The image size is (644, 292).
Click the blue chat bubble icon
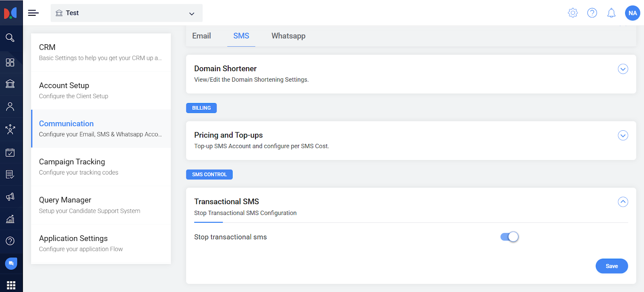tap(11, 263)
